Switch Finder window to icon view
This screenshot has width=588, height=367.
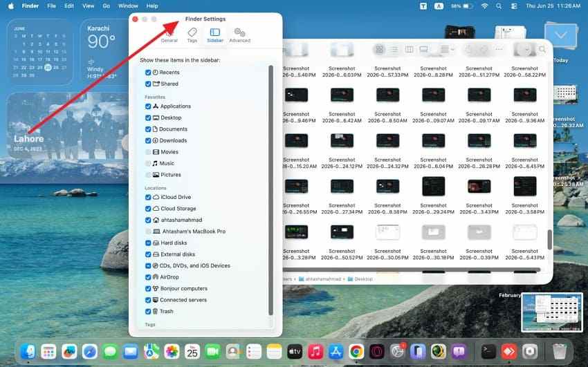pyautogui.click(x=380, y=49)
